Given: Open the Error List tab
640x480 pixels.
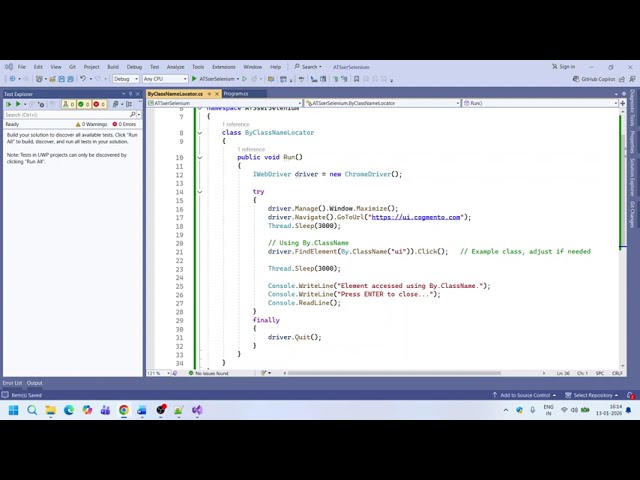Looking at the screenshot, I should point(12,383).
